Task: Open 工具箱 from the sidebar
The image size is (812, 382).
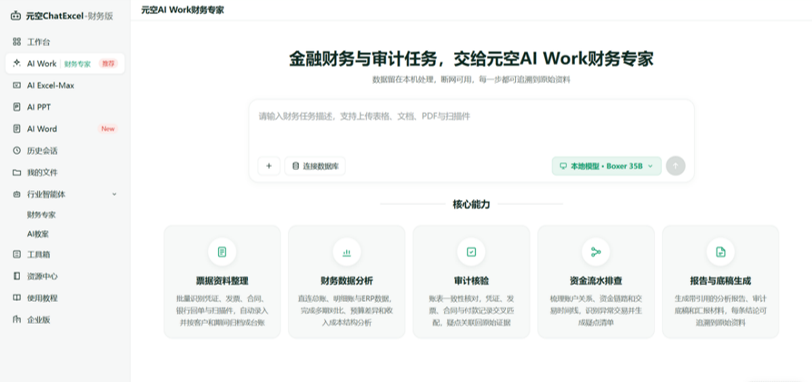Action: tap(65, 255)
